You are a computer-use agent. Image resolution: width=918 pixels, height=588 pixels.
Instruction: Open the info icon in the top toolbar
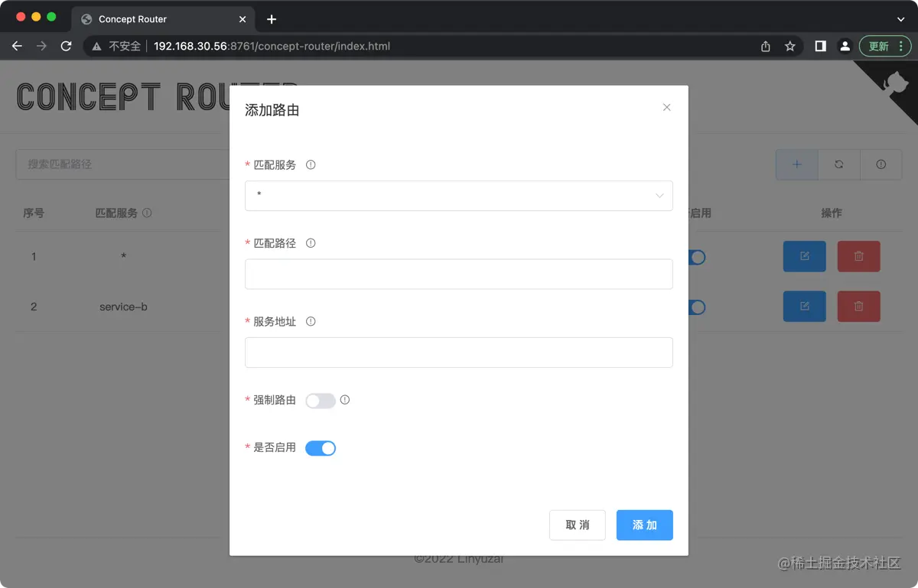point(881,164)
